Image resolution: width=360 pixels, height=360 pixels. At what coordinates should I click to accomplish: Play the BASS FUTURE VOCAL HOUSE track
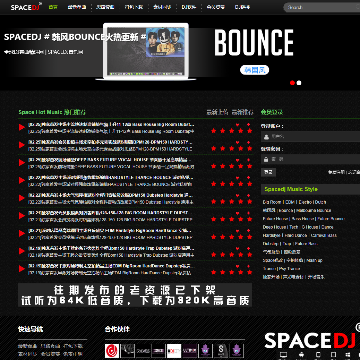click(22, 163)
